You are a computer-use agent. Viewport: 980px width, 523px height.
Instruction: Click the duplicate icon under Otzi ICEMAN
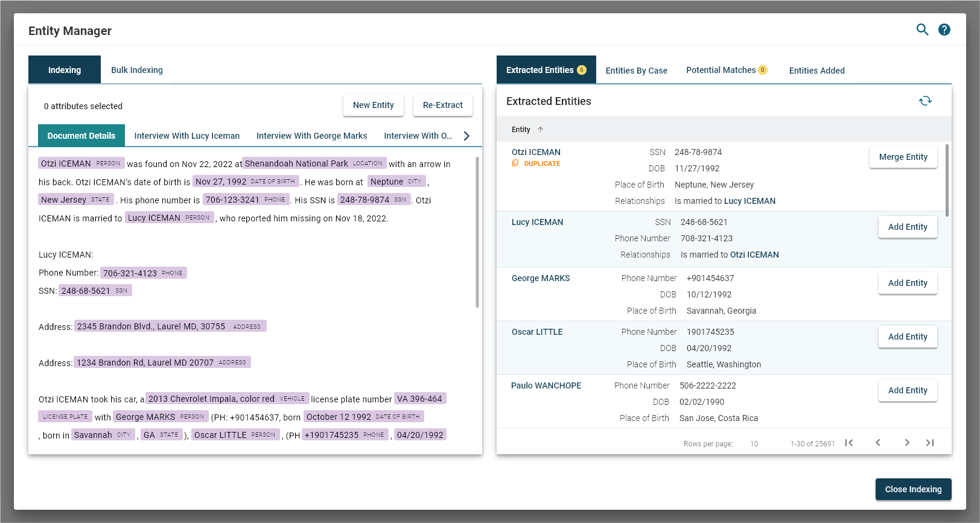[515, 163]
